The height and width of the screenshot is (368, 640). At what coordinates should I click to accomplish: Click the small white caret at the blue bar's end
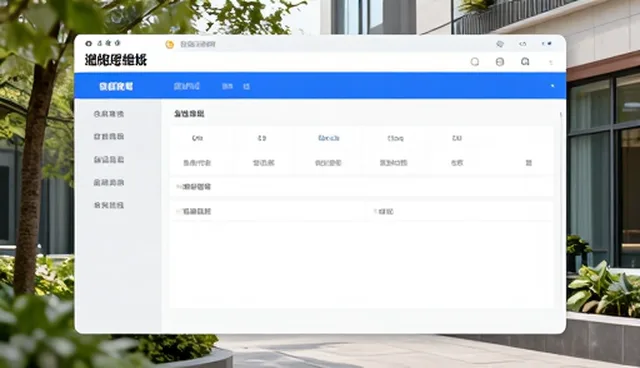[553, 86]
